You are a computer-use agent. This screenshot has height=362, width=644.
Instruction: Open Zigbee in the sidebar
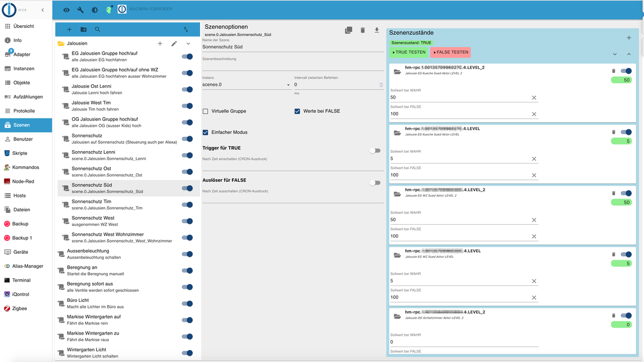click(26, 308)
